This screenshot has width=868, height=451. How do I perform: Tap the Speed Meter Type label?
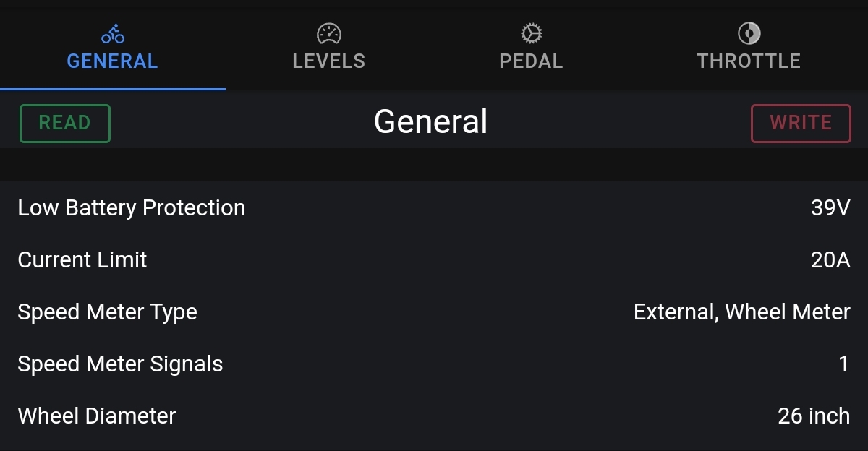(108, 312)
